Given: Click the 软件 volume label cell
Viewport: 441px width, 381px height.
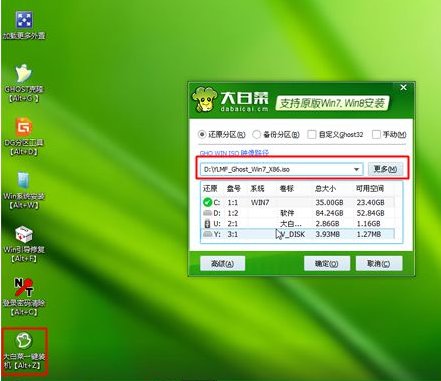Looking at the screenshot, I should pyautogui.click(x=287, y=213).
